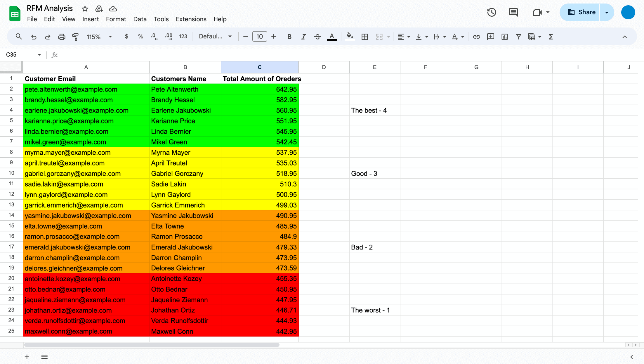Click the filter icon in toolbar

pos(518,37)
